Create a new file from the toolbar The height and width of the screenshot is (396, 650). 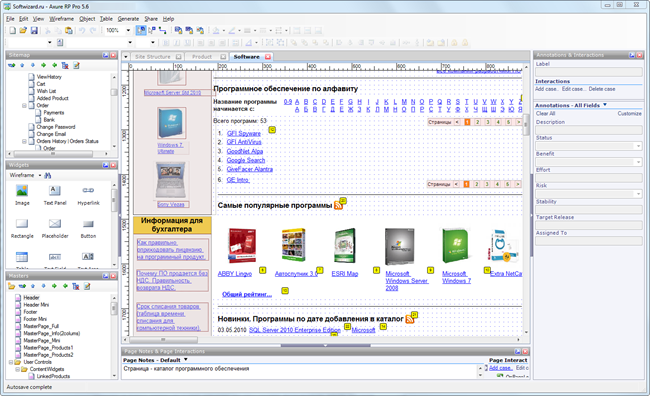point(12,30)
